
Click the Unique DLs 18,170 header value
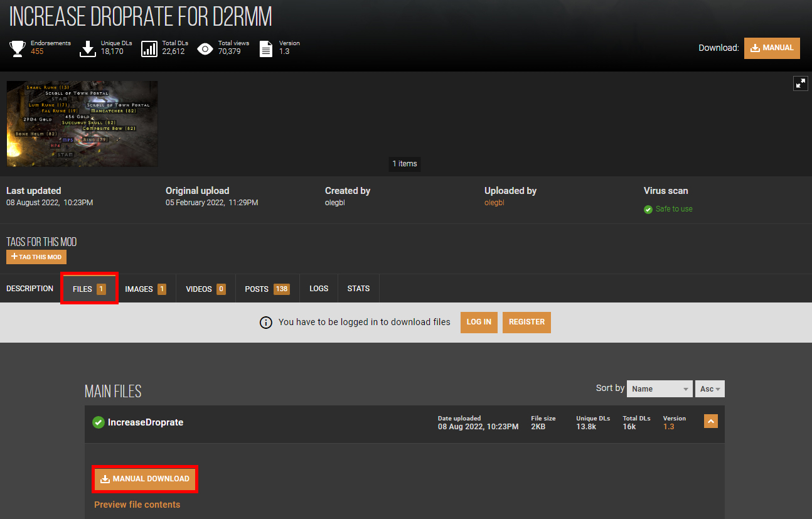112,51
